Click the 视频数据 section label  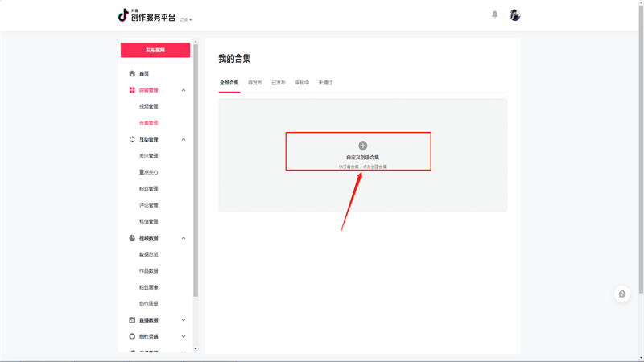pos(149,238)
